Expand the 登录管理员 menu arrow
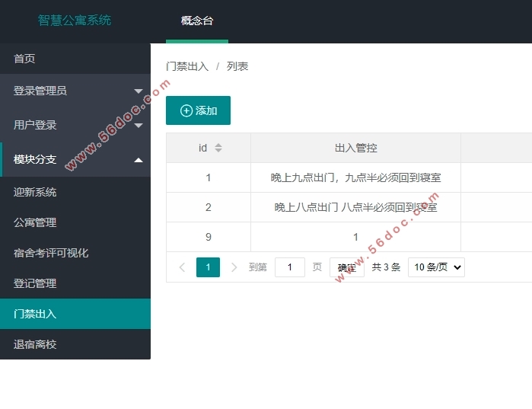The height and width of the screenshot is (409, 532). (139, 91)
